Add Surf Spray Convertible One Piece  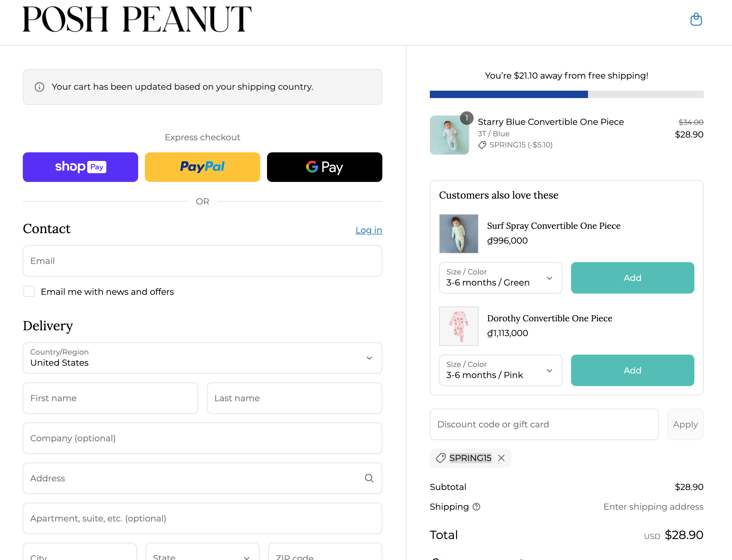632,278
